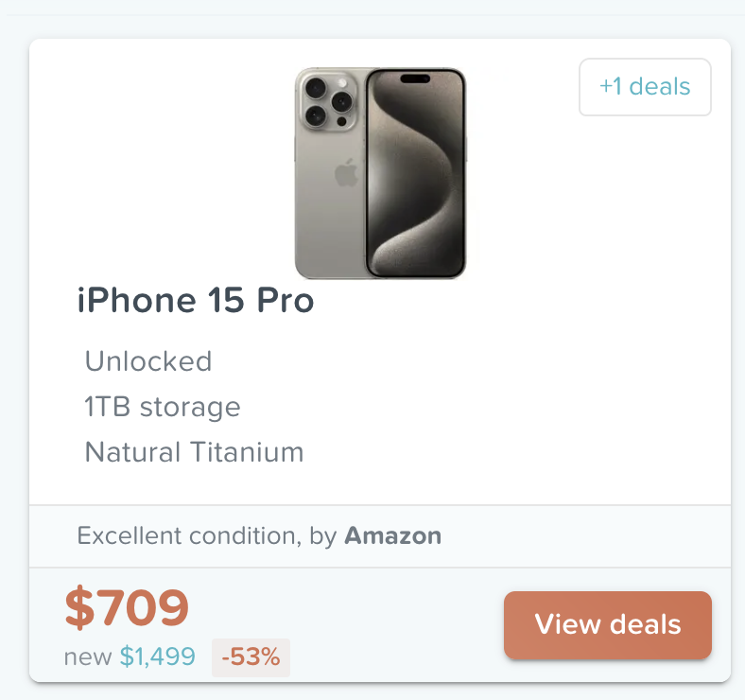Image resolution: width=745 pixels, height=700 pixels.
Task: Click the top-left camera lens on the phone
Action: 315,89
